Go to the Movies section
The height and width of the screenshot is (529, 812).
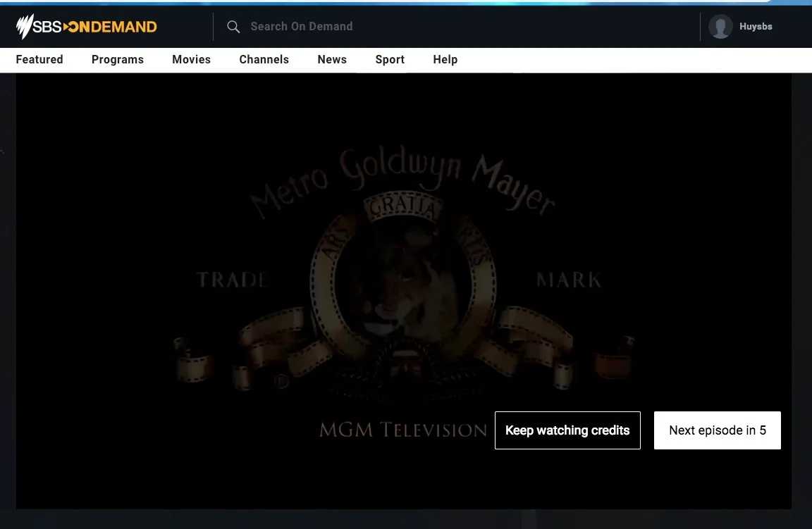point(191,60)
